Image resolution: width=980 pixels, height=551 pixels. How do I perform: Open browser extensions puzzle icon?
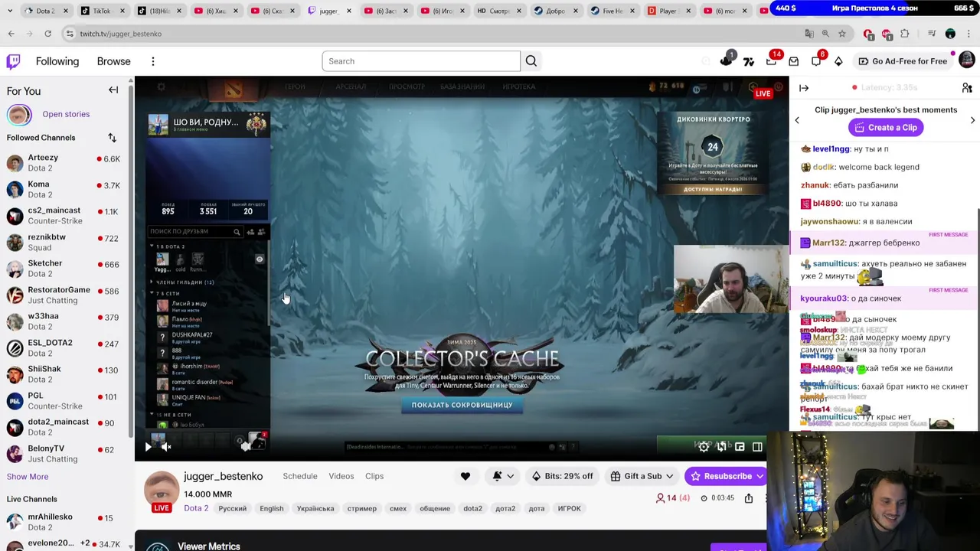point(905,34)
